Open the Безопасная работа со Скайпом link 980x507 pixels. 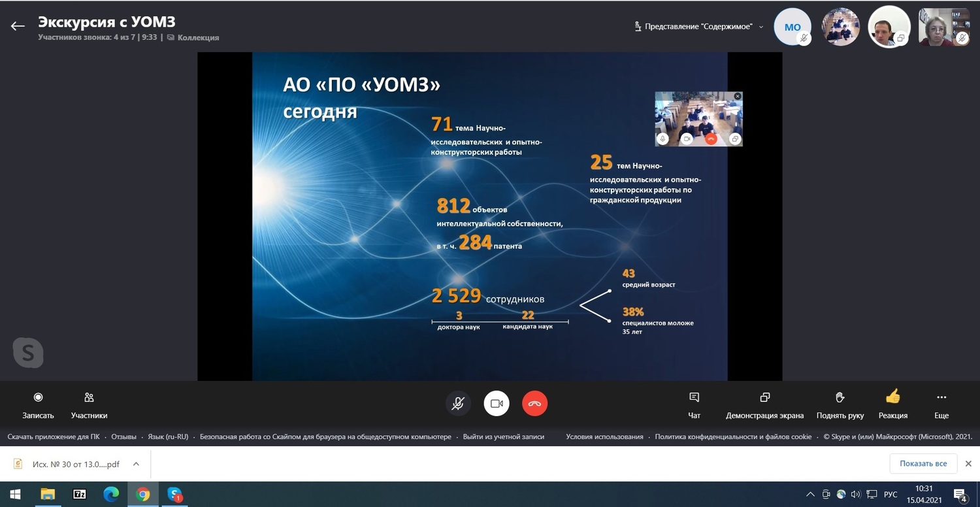click(x=325, y=437)
